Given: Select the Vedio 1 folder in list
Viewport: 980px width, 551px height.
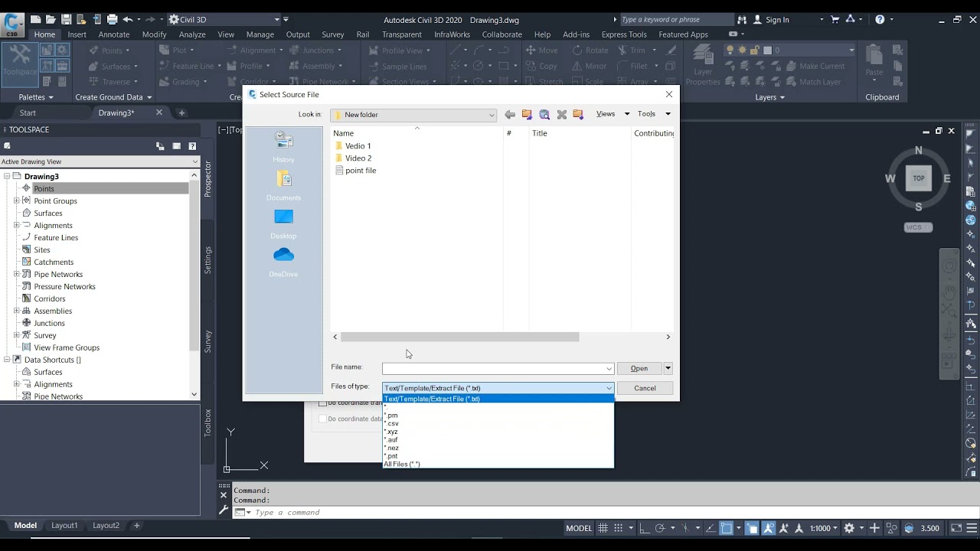Looking at the screenshot, I should click(353, 146).
